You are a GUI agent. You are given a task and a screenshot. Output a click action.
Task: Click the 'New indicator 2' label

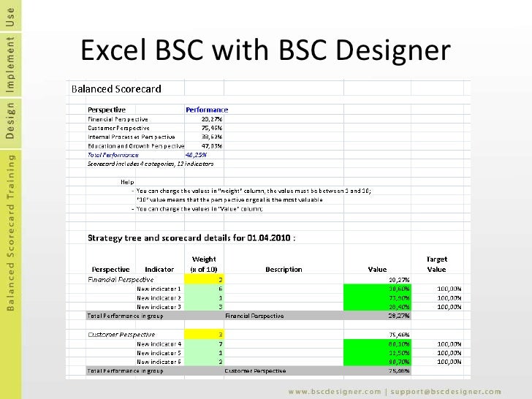159,298
